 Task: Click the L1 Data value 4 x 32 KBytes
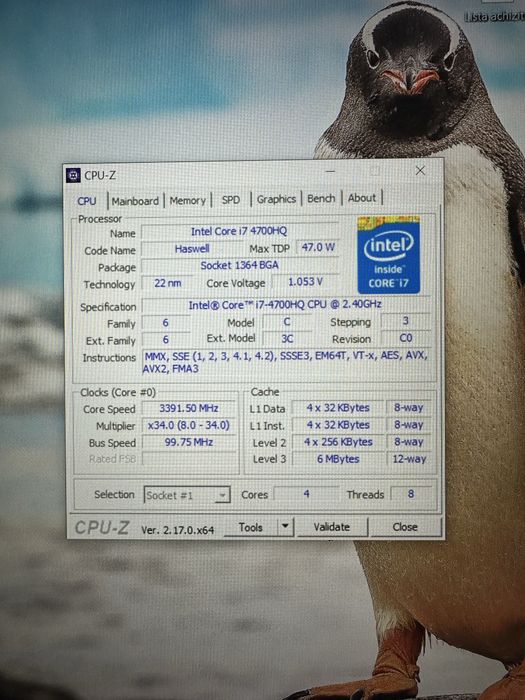(338, 408)
